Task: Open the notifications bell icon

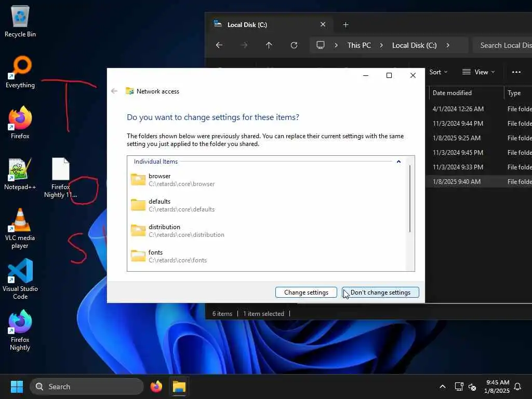Action: pyautogui.click(x=517, y=387)
